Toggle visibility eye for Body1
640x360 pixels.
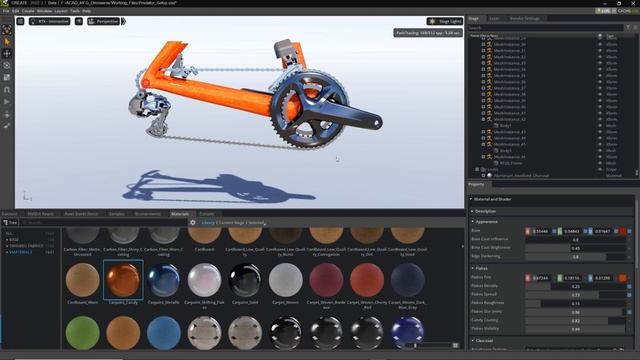[600, 126]
